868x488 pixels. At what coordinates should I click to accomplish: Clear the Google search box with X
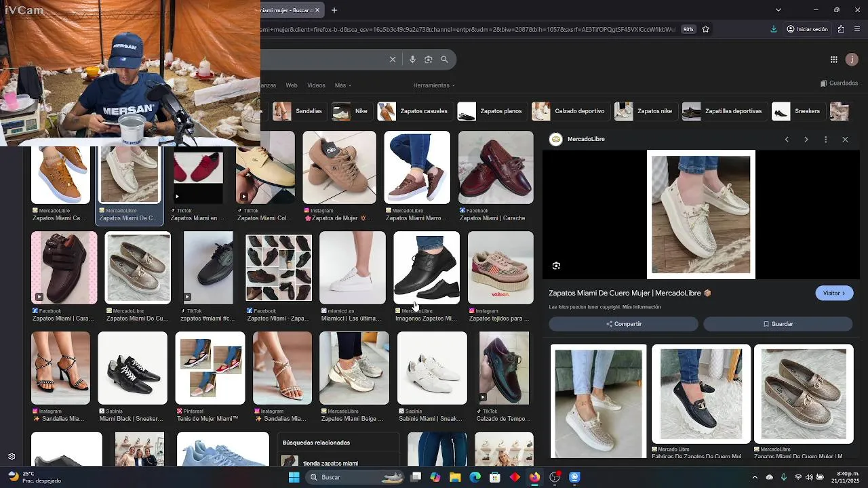coord(392,60)
